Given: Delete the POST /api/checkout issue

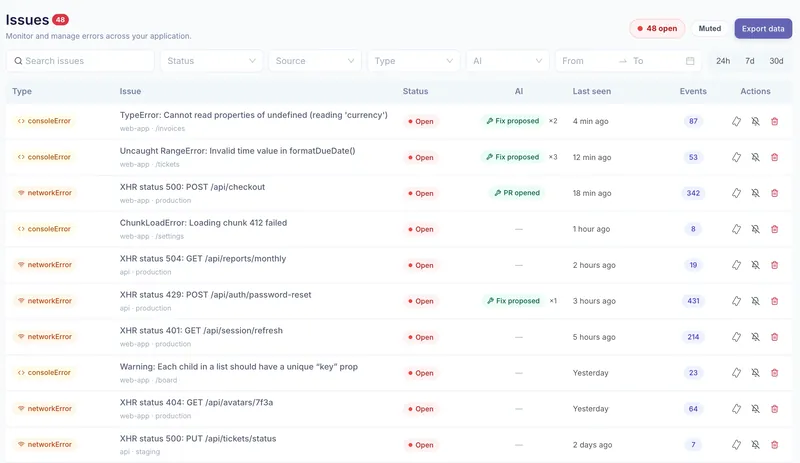Looking at the screenshot, I should point(774,193).
